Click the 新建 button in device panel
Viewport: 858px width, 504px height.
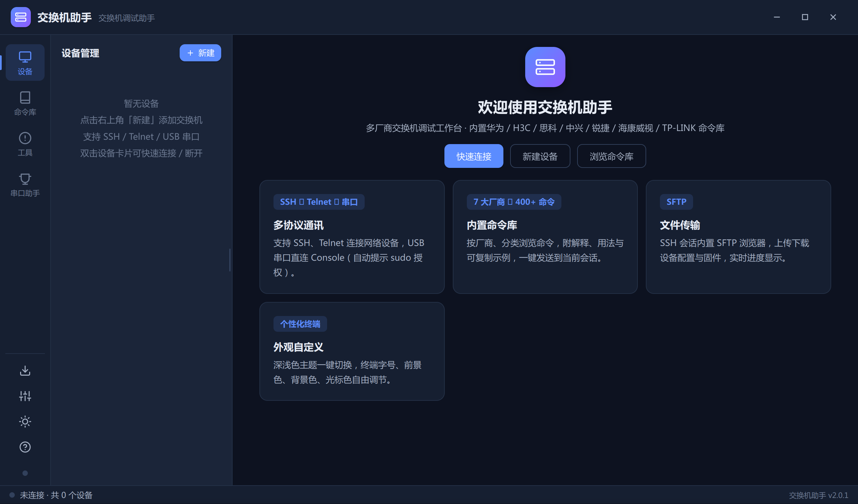point(200,53)
